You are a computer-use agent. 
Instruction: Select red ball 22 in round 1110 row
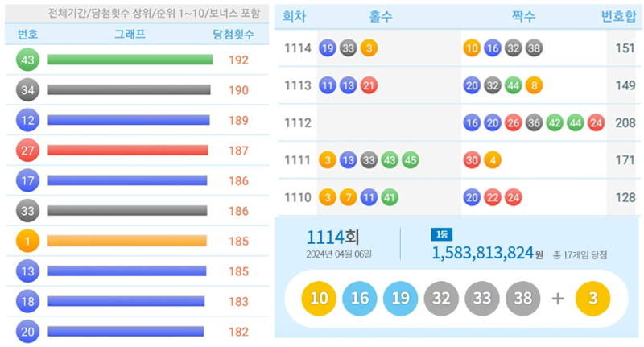493,197
